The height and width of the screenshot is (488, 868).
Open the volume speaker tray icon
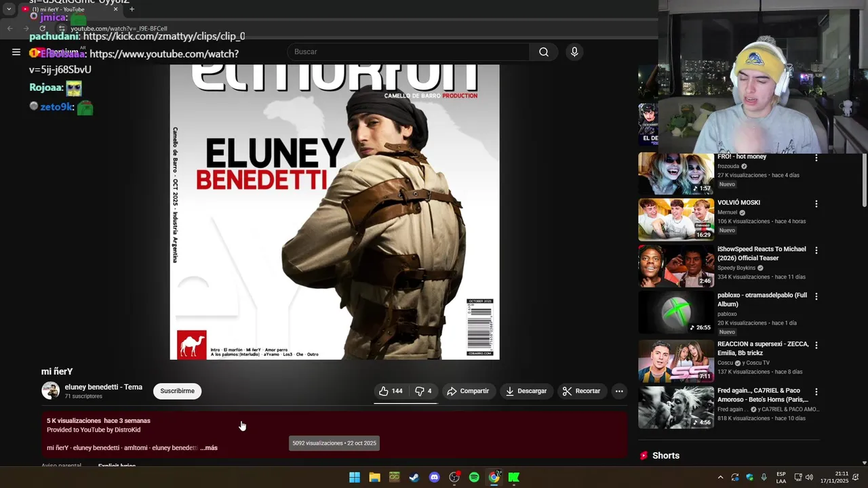809,477
